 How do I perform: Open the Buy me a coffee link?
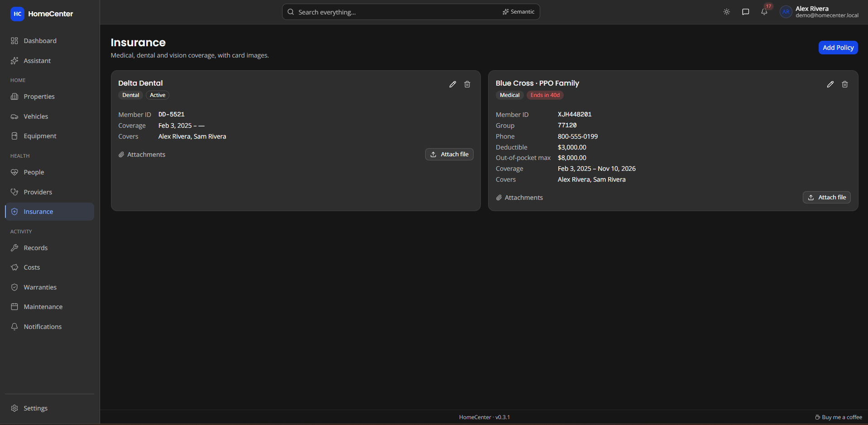point(839,417)
